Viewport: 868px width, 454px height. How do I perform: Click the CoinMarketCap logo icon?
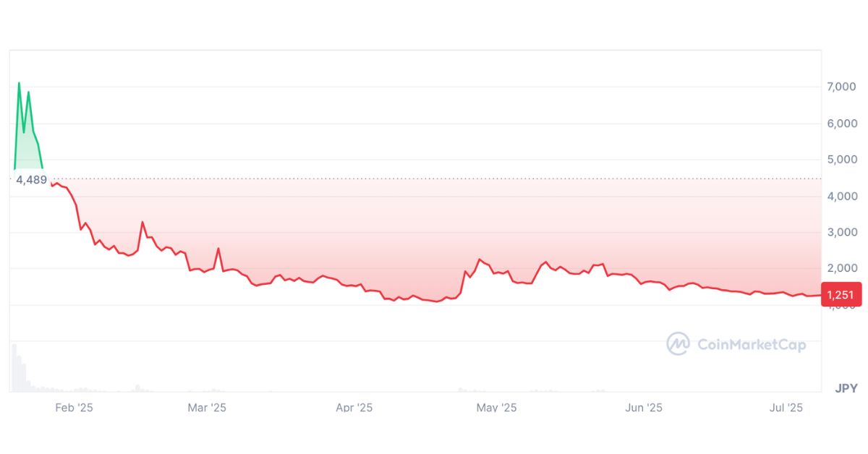[678, 344]
